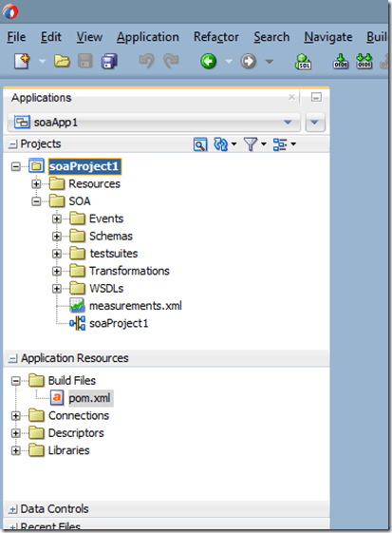Image resolution: width=392 pixels, height=533 pixels.
Task: Expand the Resources folder
Action: pyautogui.click(x=36, y=184)
